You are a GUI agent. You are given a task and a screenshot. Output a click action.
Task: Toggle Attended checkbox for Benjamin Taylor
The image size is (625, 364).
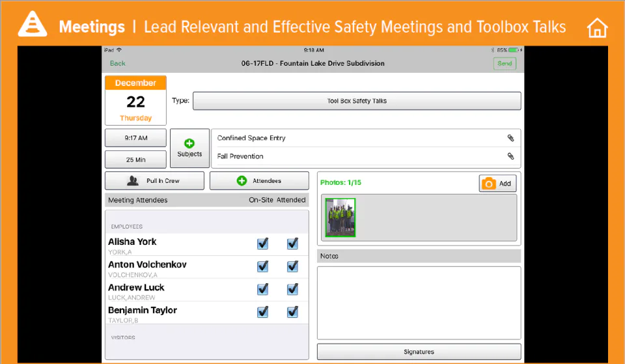(292, 312)
